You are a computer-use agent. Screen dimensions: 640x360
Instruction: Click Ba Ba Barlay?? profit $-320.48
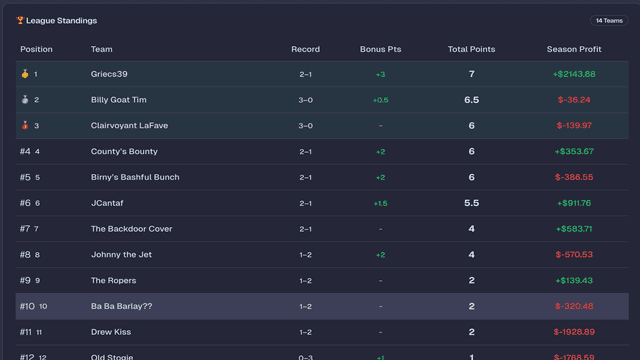574,306
